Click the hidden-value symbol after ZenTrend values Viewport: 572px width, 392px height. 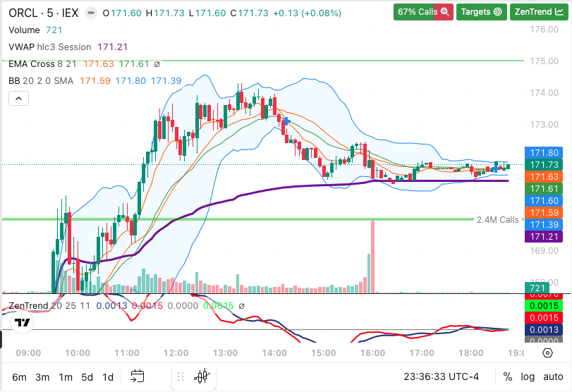click(241, 306)
